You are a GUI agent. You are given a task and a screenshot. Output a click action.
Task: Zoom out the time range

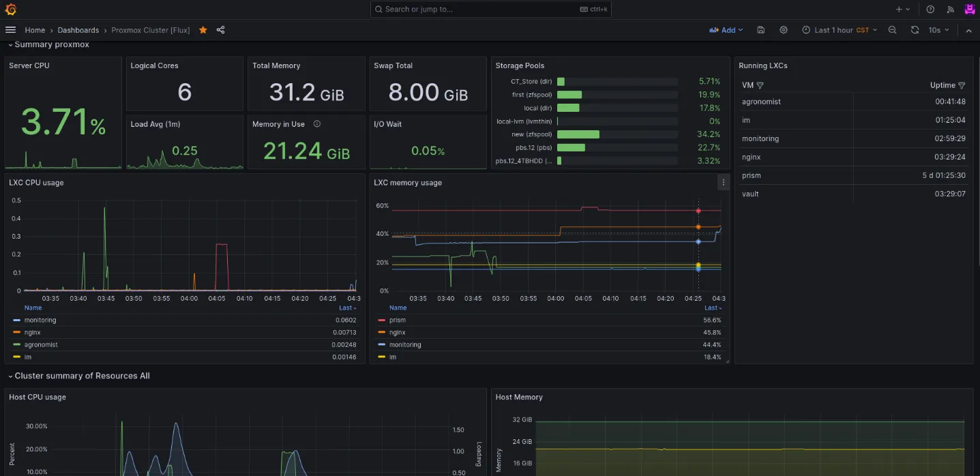tap(893, 30)
